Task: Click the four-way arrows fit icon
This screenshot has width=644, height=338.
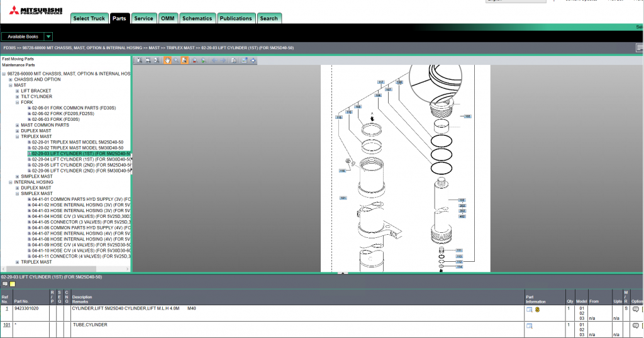Action: pyautogui.click(x=253, y=60)
